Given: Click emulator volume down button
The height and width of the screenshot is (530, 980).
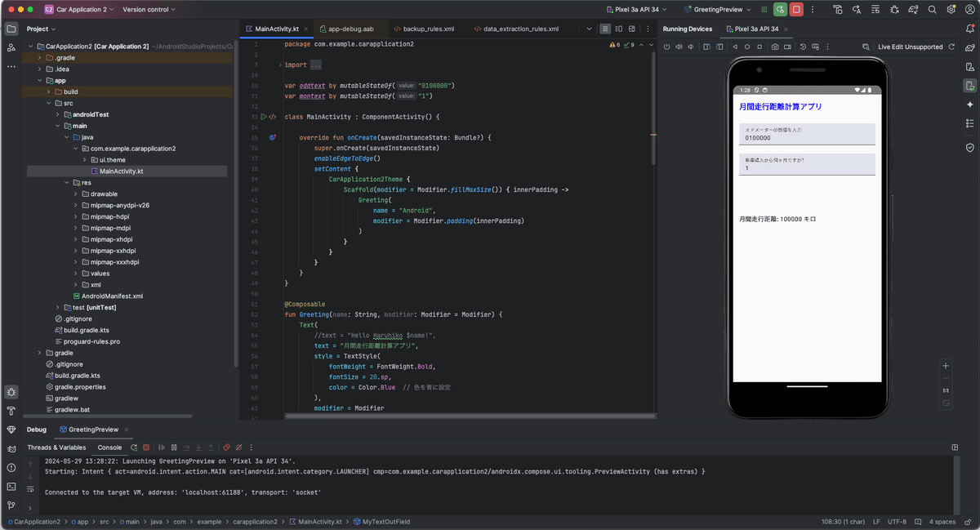Looking at the screenshot, I should tap(693, 47).
